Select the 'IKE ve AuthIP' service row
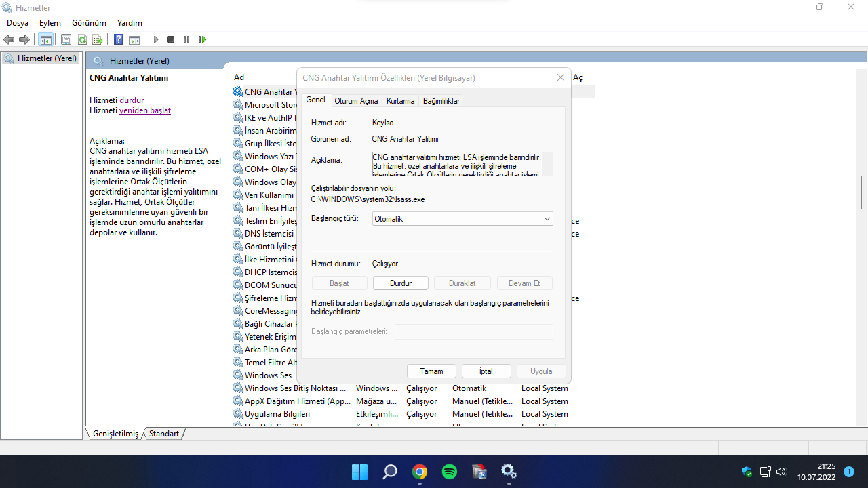The width and height of the screenshot is (868, 488). pos(264,118)
